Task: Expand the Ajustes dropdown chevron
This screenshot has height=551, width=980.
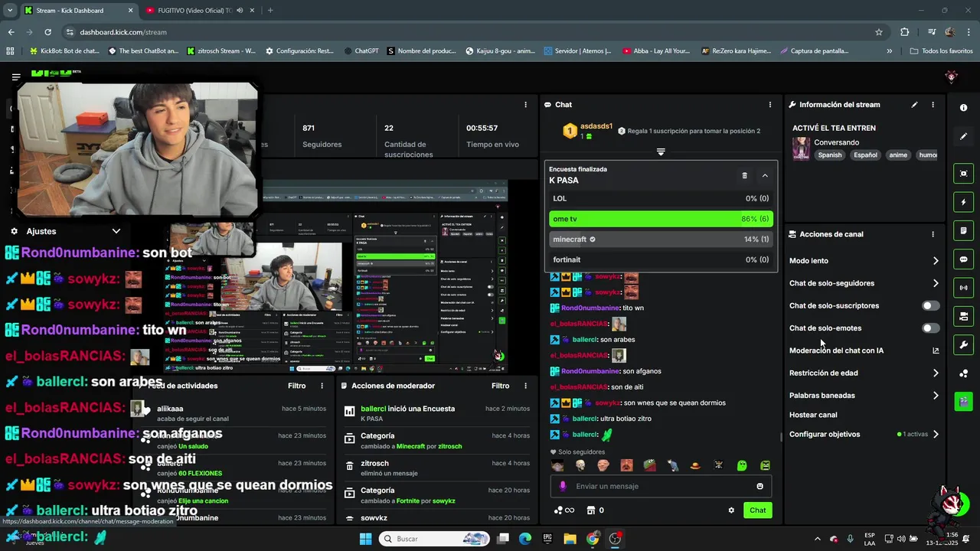Action: coord(116,231)
